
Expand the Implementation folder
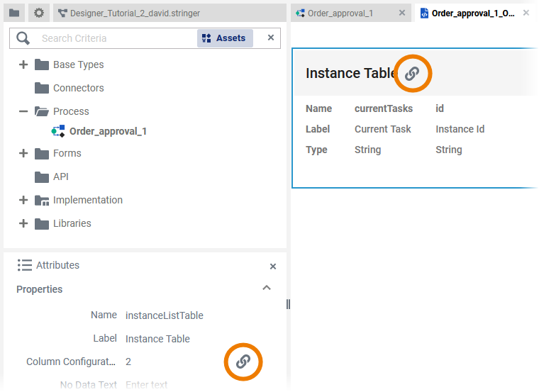23,200
